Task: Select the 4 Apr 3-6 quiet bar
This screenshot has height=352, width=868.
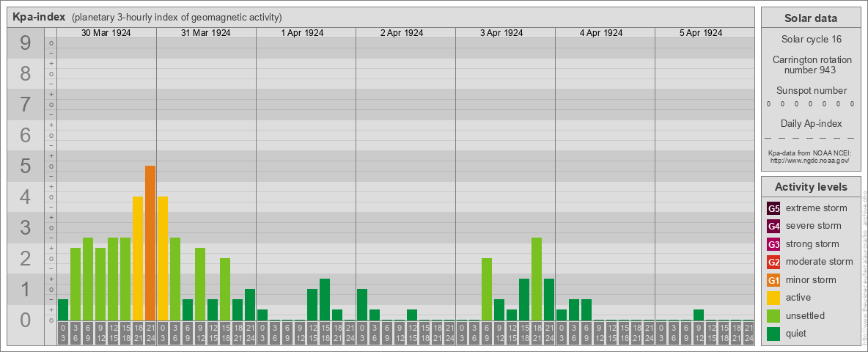Action: pos(574,310)
